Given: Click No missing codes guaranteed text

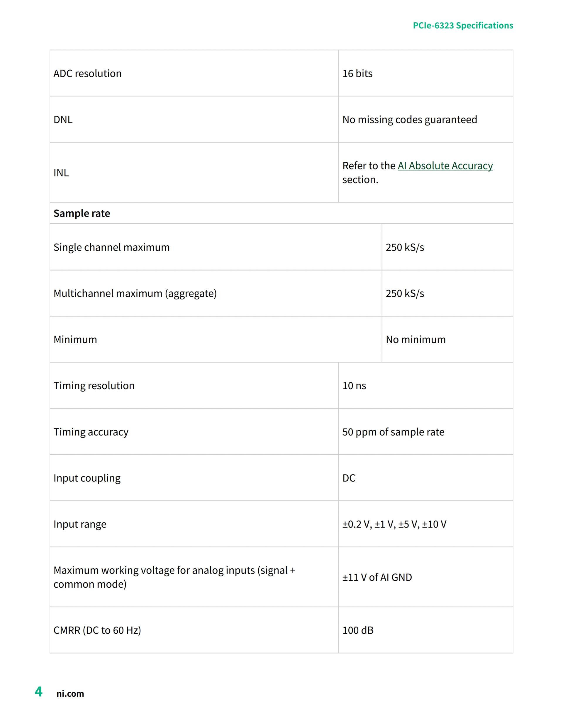Looking at the screenshot, I should (x=410, y=119).
